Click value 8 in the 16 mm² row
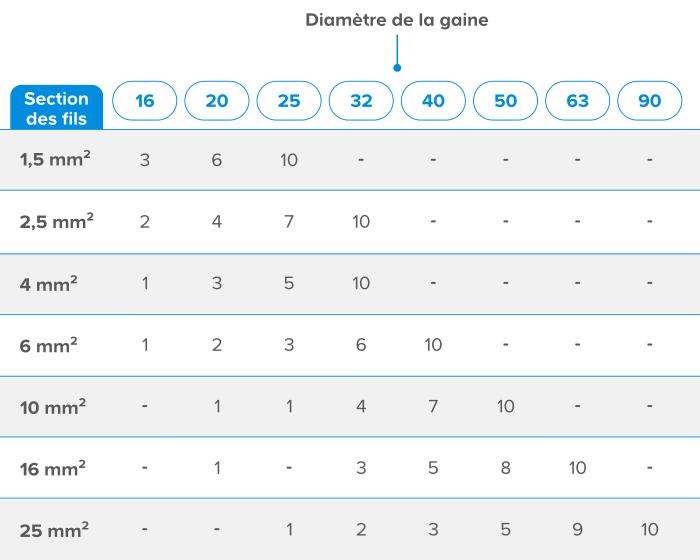This screenshot has height=560, width=700. pyautogui.click(x=506, y=468)
